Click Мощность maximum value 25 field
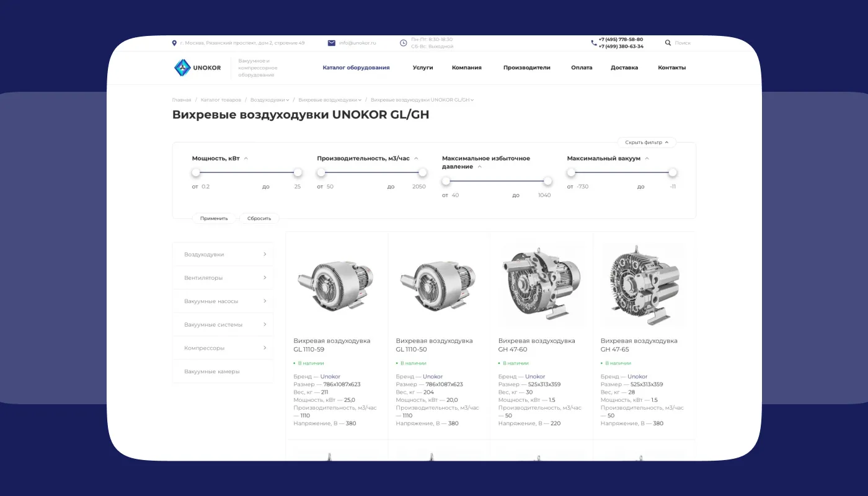Image resolution: width=868 pixels, height=496 pixels. (298, 187)
